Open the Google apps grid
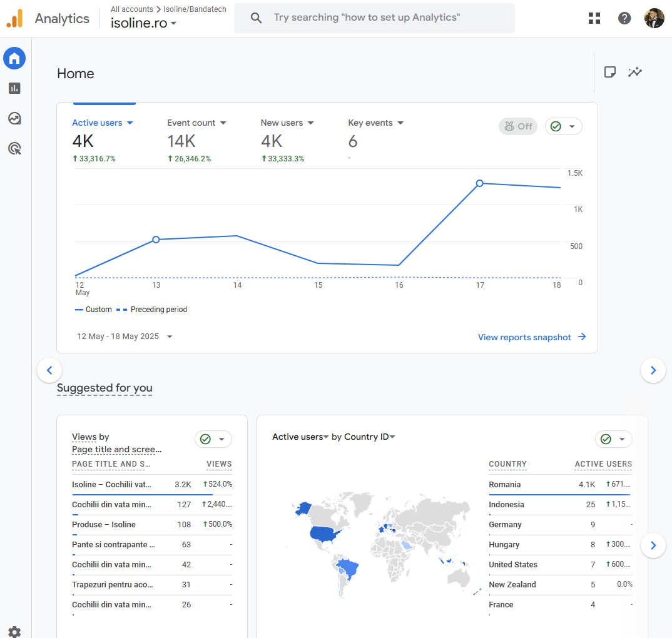Viewport: 672px width, 638px height. point(594,18)
